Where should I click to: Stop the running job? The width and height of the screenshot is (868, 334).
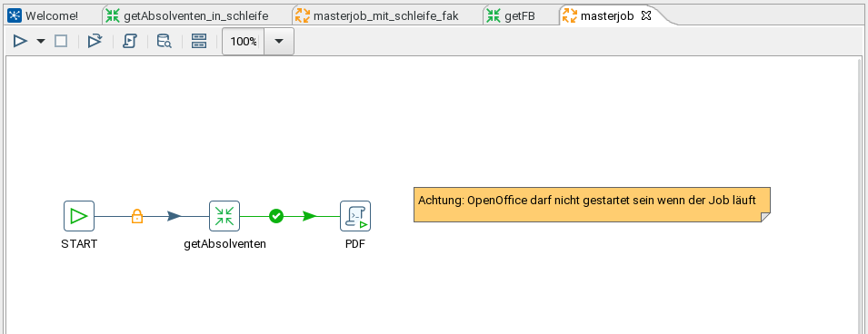pos(61,42)
